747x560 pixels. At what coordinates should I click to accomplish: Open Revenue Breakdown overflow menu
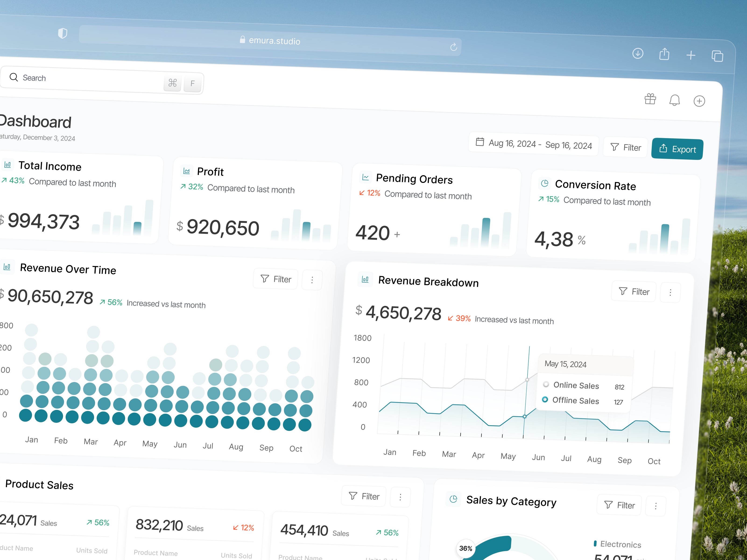[670, 292]
